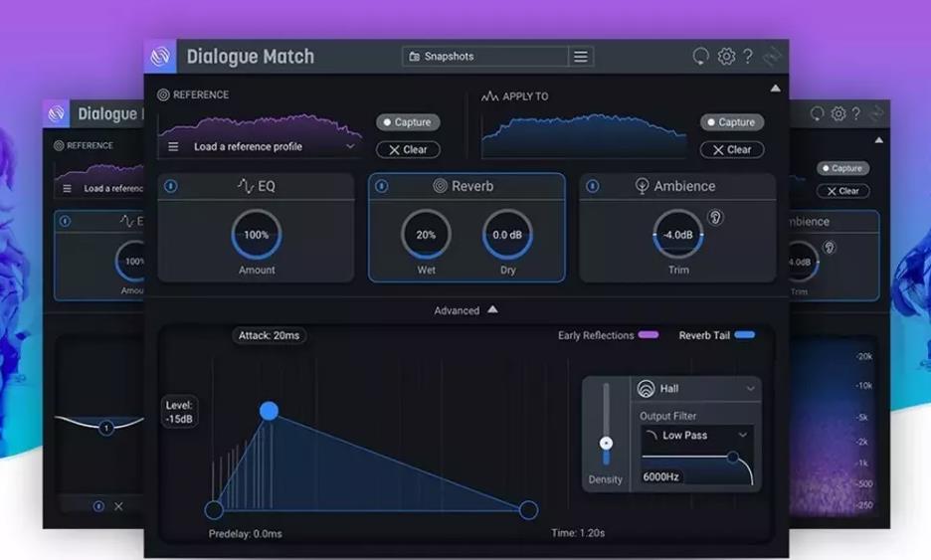Click the Reverb Dry 0.0 dB knob

507,235
